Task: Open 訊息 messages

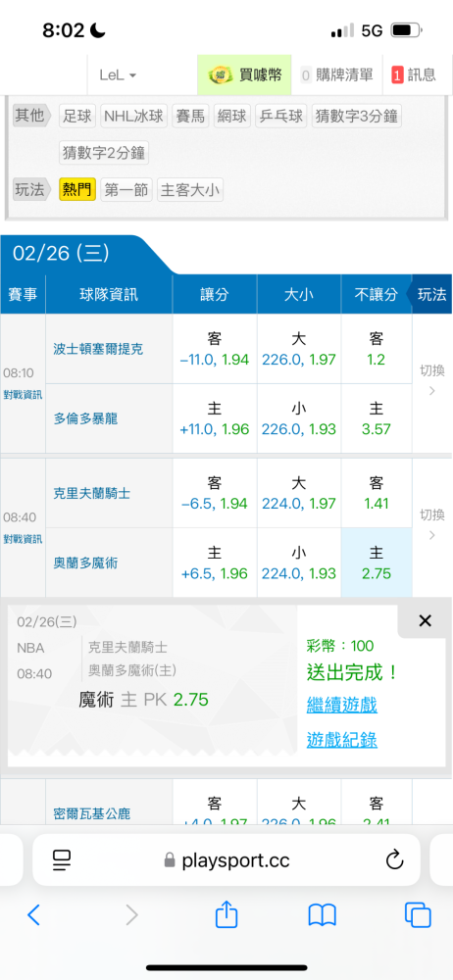Action: pos(414,75)
